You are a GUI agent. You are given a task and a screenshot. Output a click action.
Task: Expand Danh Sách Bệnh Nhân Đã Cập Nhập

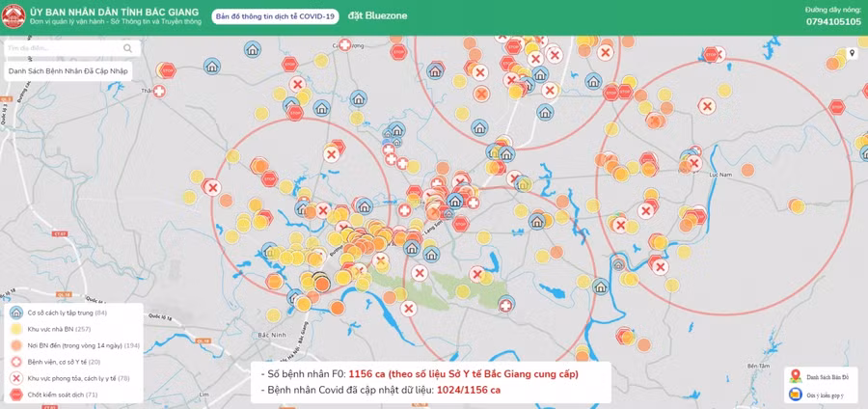tap(68, 70)
